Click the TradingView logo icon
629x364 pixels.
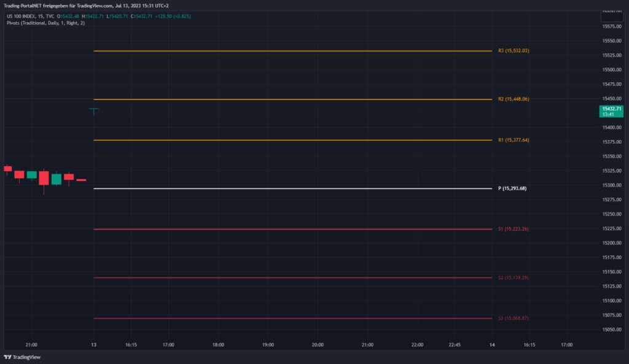coord(8,357)
